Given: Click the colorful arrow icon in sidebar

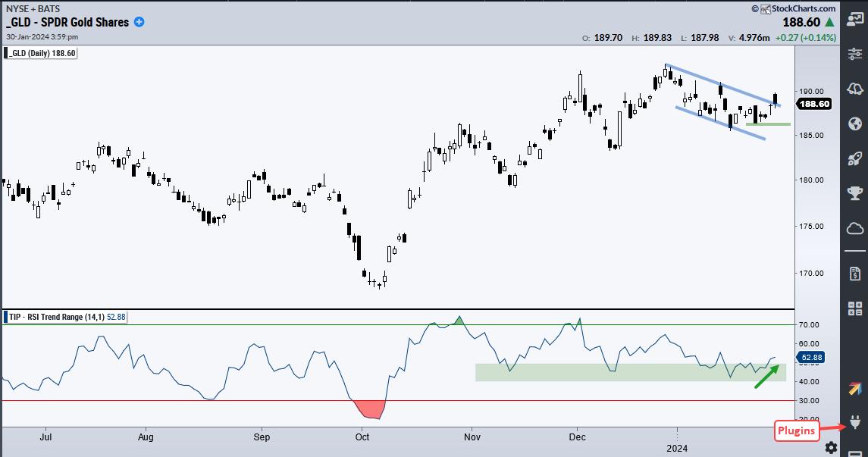Looking at the screenshot, I should tap(854, 389).
